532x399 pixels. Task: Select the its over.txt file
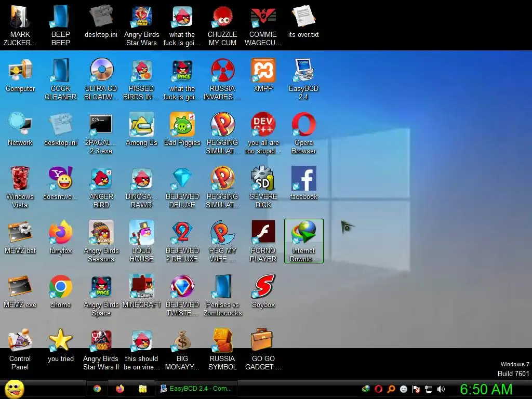click(x=303, y=21)
